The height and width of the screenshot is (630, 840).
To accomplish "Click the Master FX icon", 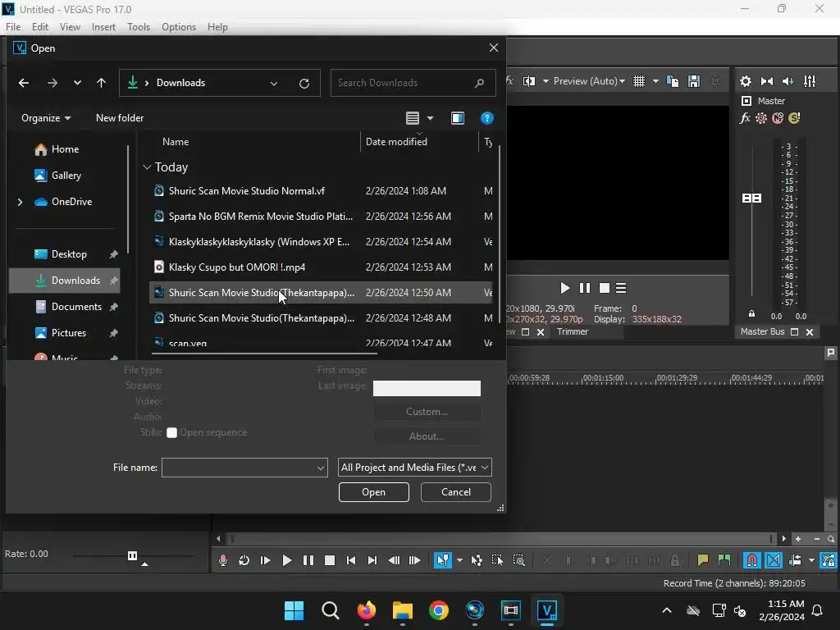I will point(745,118).
